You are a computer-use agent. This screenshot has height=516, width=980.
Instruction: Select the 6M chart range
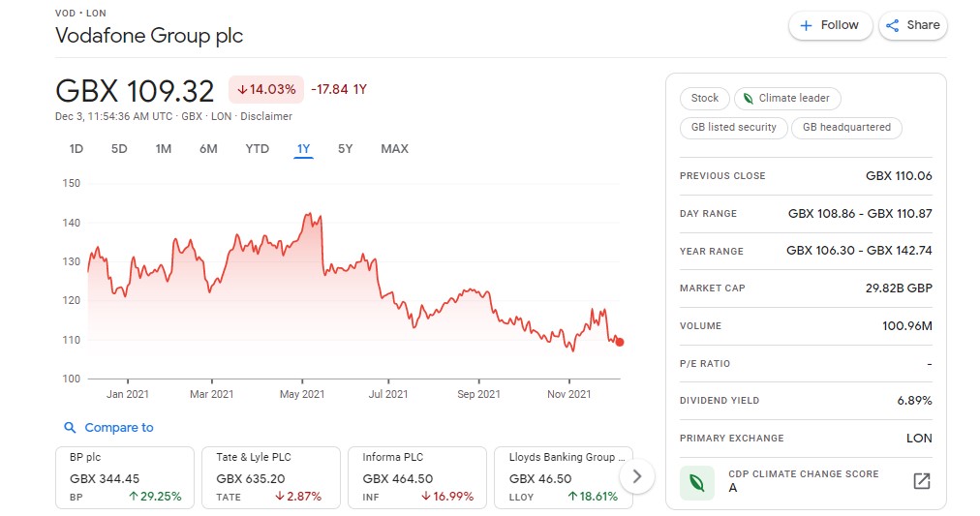point(208,149)
